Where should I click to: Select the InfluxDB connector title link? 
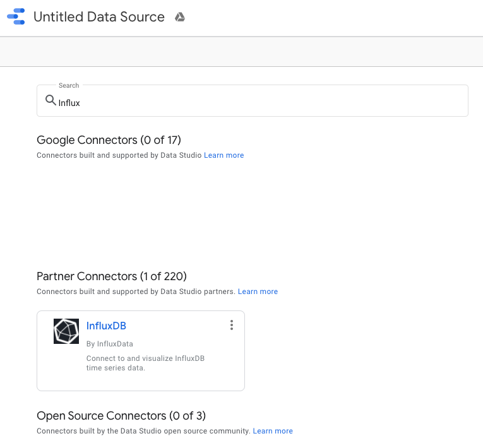click(x=106, y=326)
